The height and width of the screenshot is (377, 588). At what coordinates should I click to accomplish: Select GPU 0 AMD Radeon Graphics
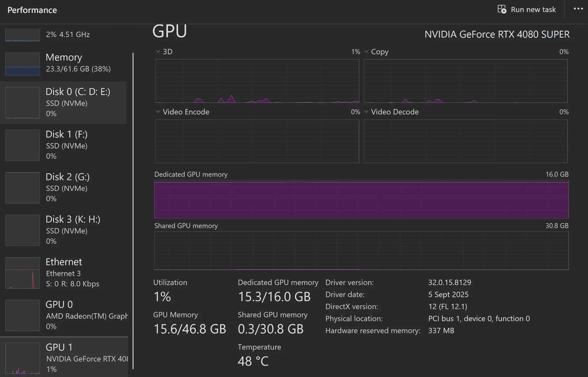pyautogui.click(x=72, y=315)
